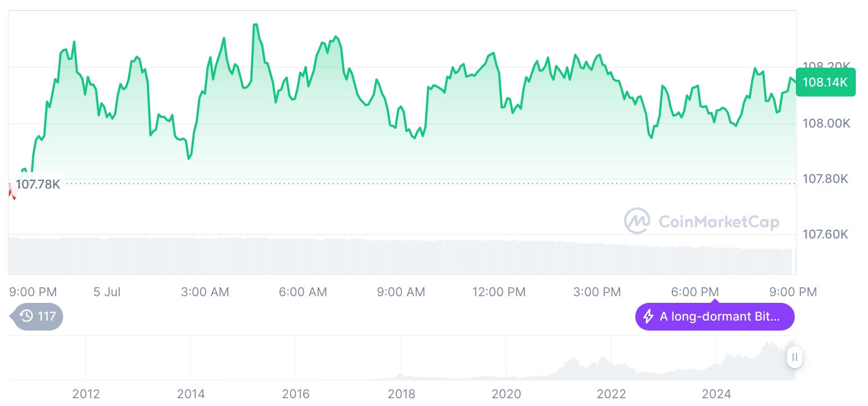Click the 107.60K price axis label
868x406 pixels.
826,234
